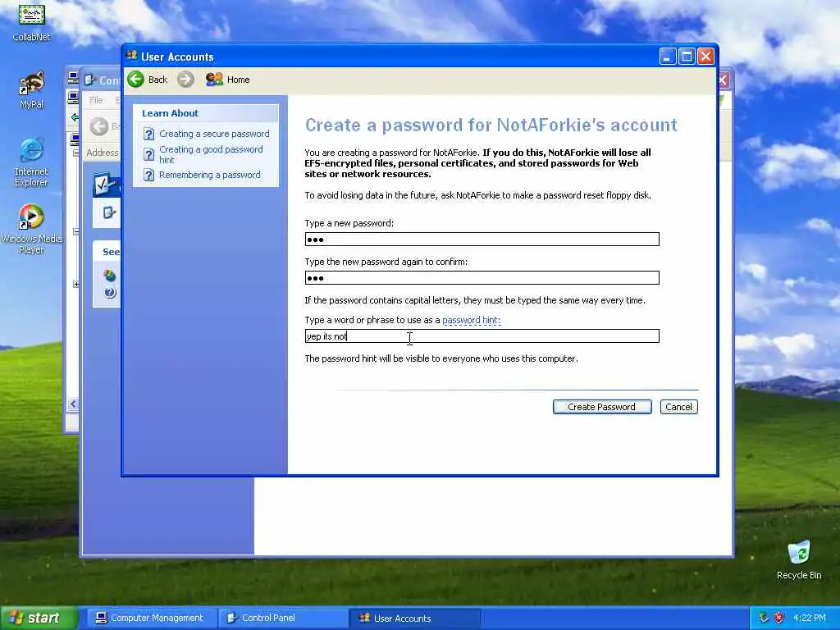Open the File menu in Control Panel window
840x630 pixels.
coord(96,100)
